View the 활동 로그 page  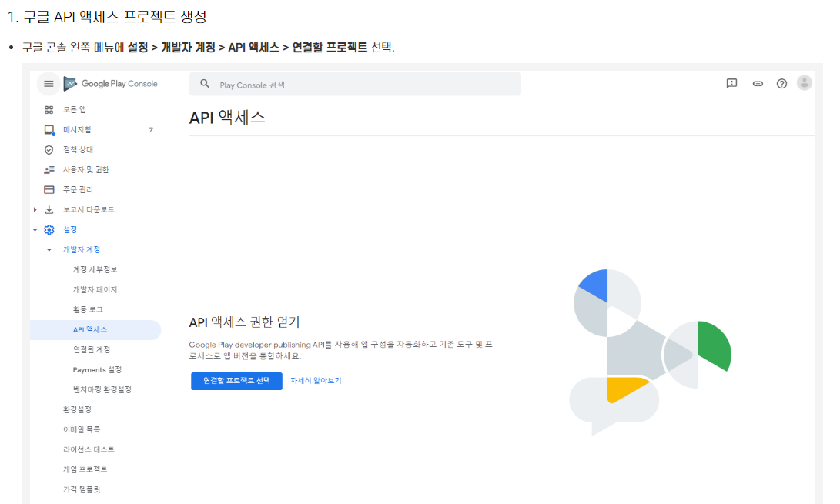(x=88, y=309)
